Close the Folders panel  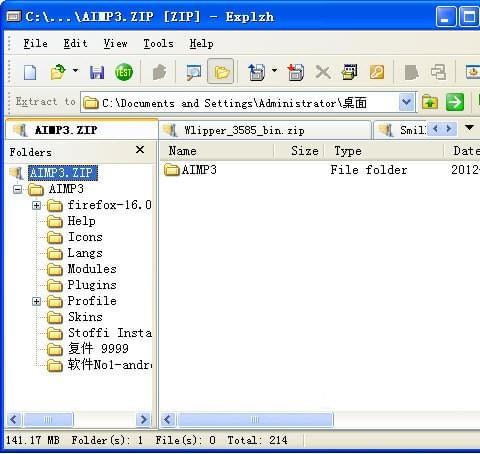coord(140,150)
